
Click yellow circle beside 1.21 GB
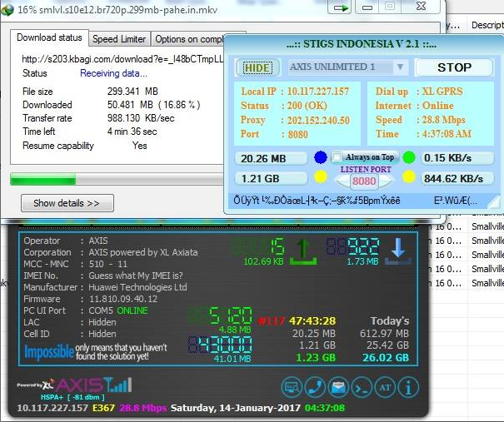click(321, 177)
